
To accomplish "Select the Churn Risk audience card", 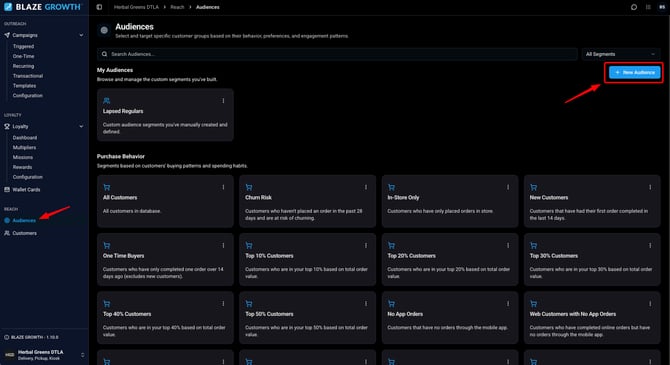I will pos(307,201).
